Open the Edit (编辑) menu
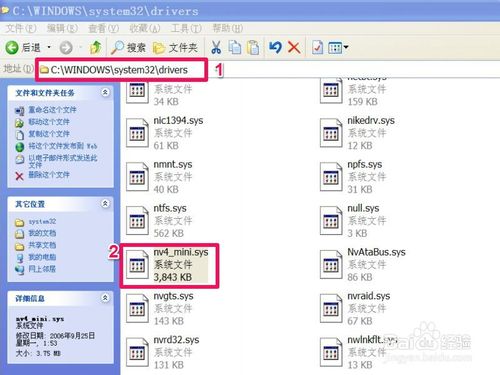Viewport: 500px width, 375px height. pos(62,28)
